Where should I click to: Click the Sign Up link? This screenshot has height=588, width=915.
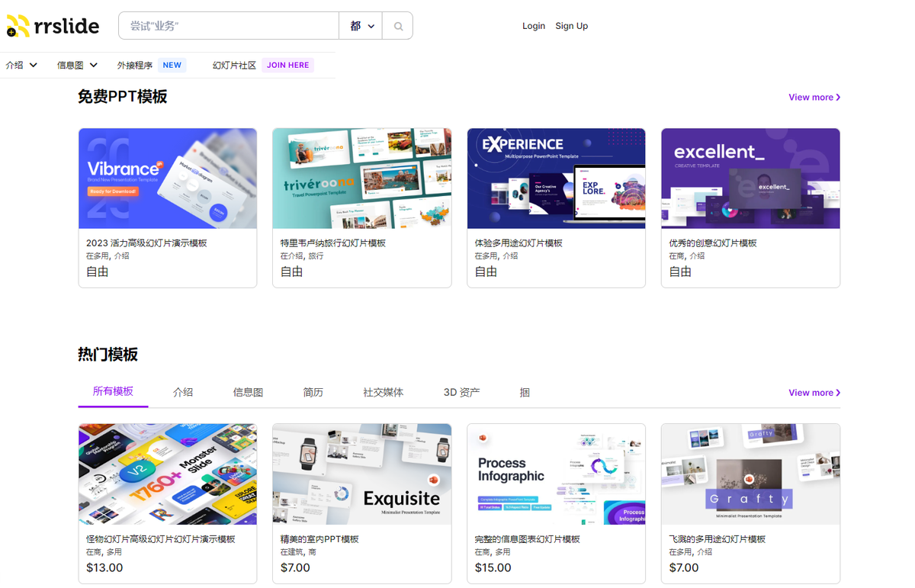point(572,26)
